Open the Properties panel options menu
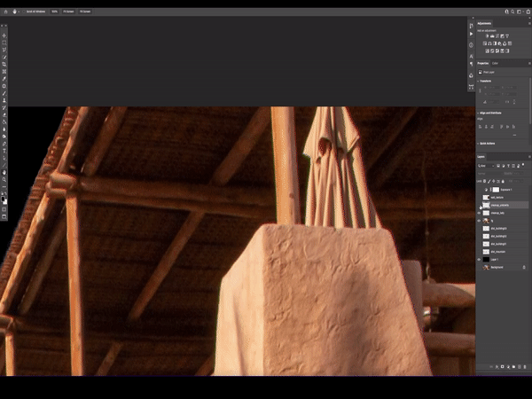The width and height of the screenshot is (532, 399). click(529, 64)
